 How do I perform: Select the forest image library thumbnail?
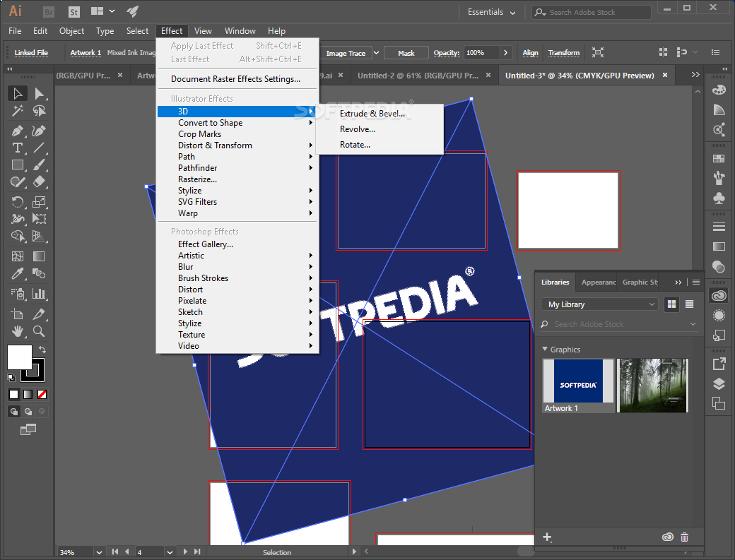click(652, 386)
